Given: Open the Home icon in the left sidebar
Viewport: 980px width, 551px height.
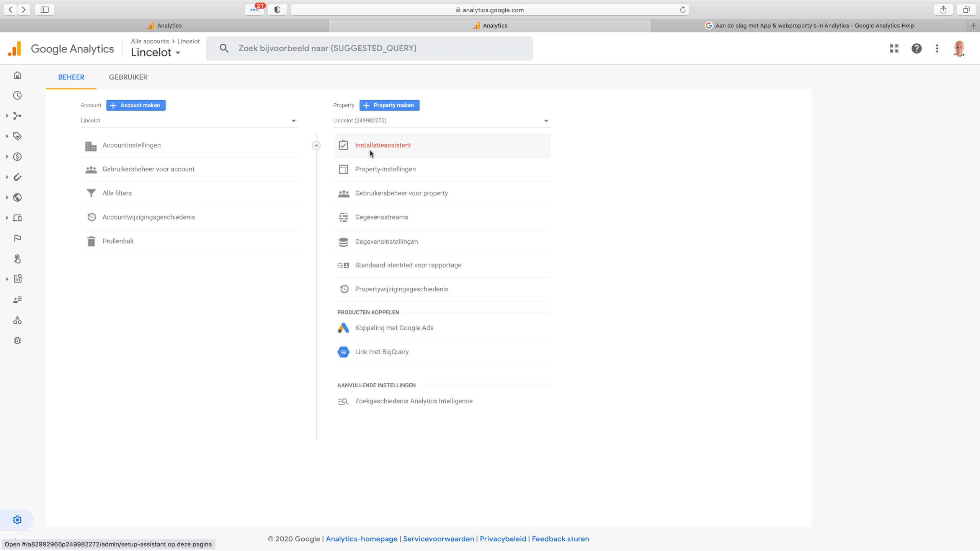Looking at the screenshot, I should coord(17,75).
